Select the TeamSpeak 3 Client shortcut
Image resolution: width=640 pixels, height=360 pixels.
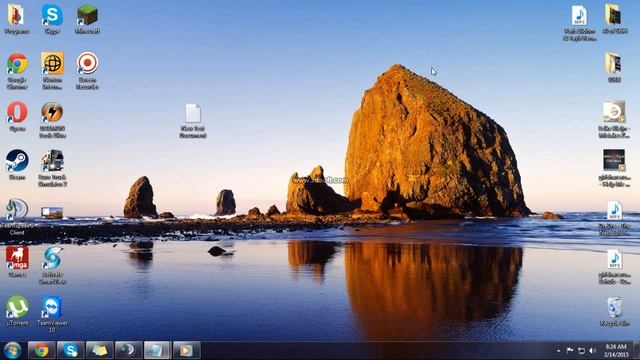[x=17, y=217]
